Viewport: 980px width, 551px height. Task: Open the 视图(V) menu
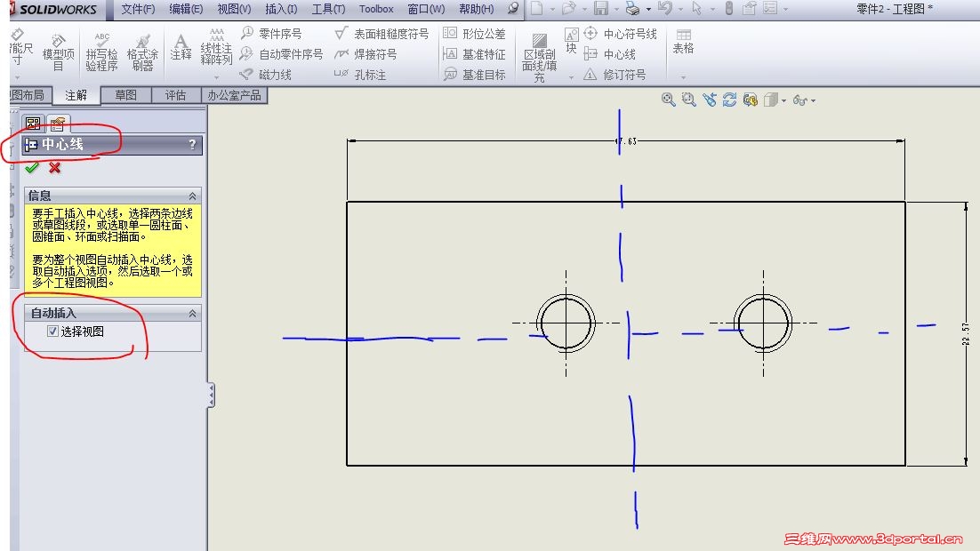click(x=234, y=9)
